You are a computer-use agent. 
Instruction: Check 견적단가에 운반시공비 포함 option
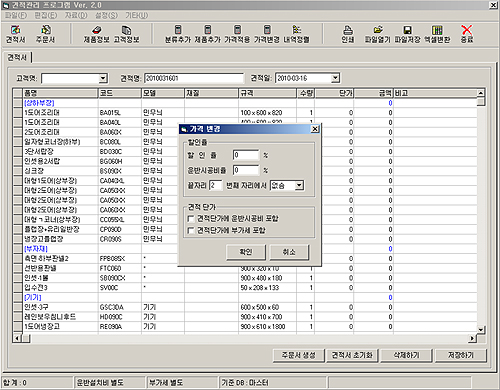(x=191, y=219)
